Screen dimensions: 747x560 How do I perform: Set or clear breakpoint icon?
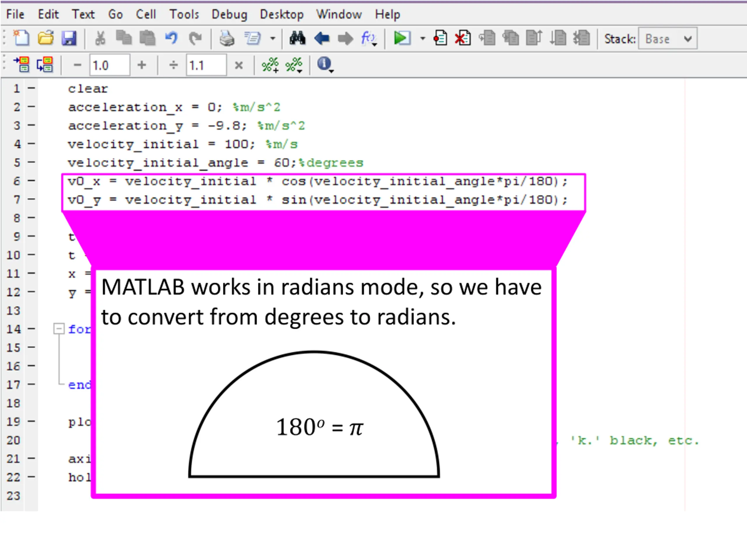tap(440, 38)
